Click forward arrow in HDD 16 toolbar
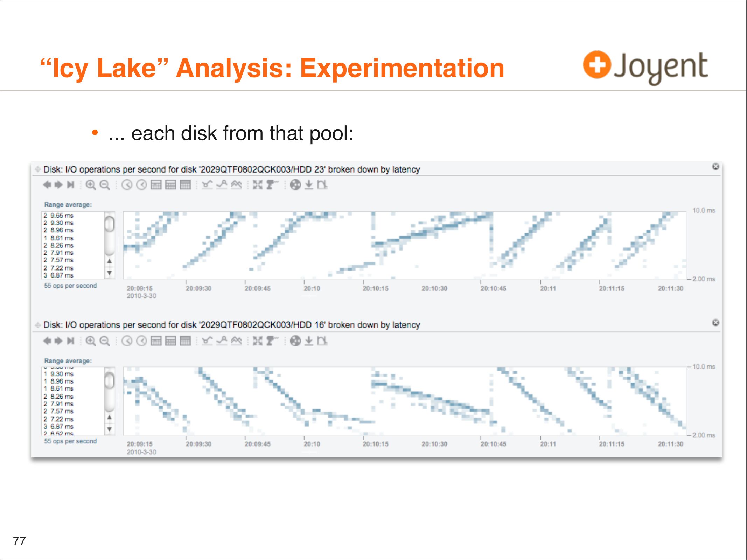 (x=58, y=341)
